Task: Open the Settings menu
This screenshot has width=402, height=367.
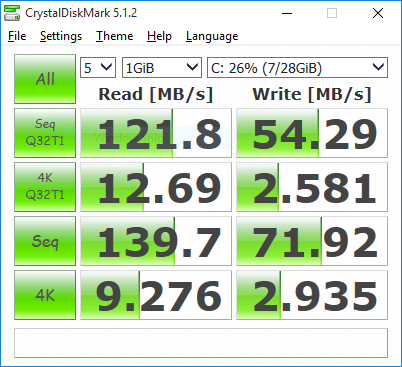Action: 61,36
